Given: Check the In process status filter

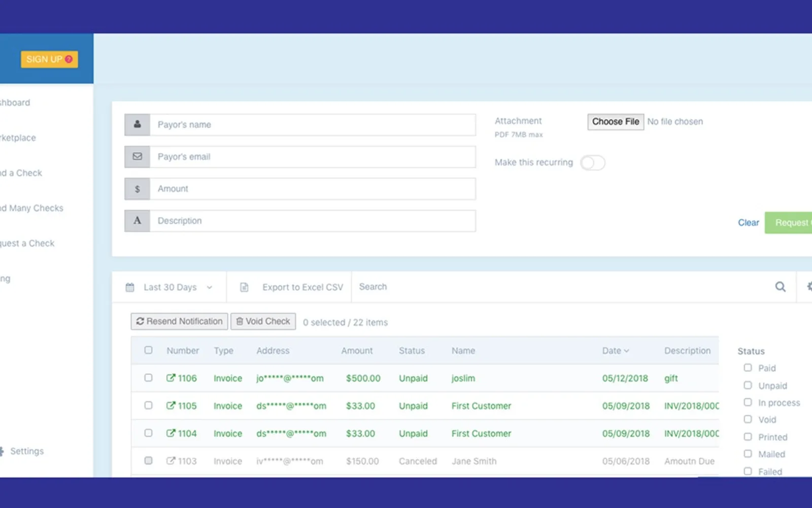Looking at the screenshot, I should point(748,402).
